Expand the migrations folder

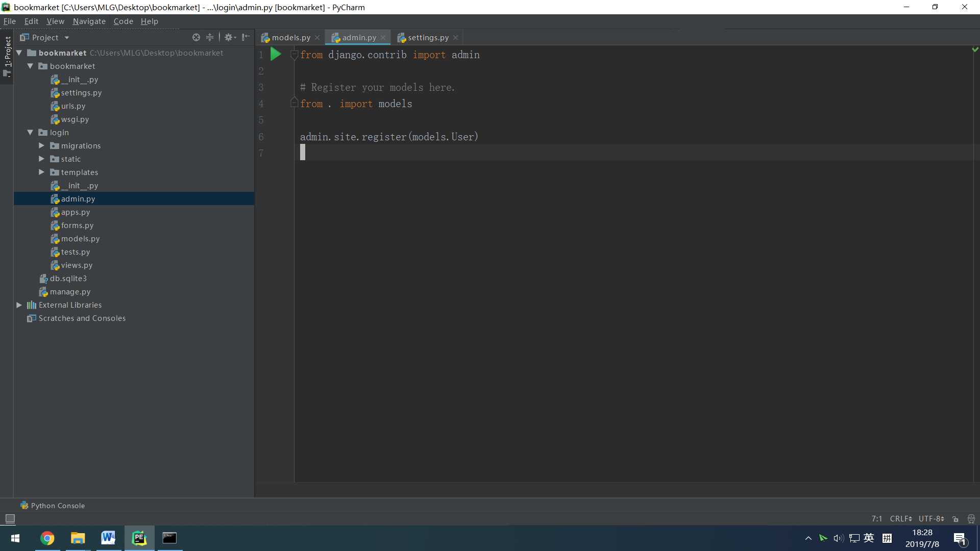click(x=42, y=145)
